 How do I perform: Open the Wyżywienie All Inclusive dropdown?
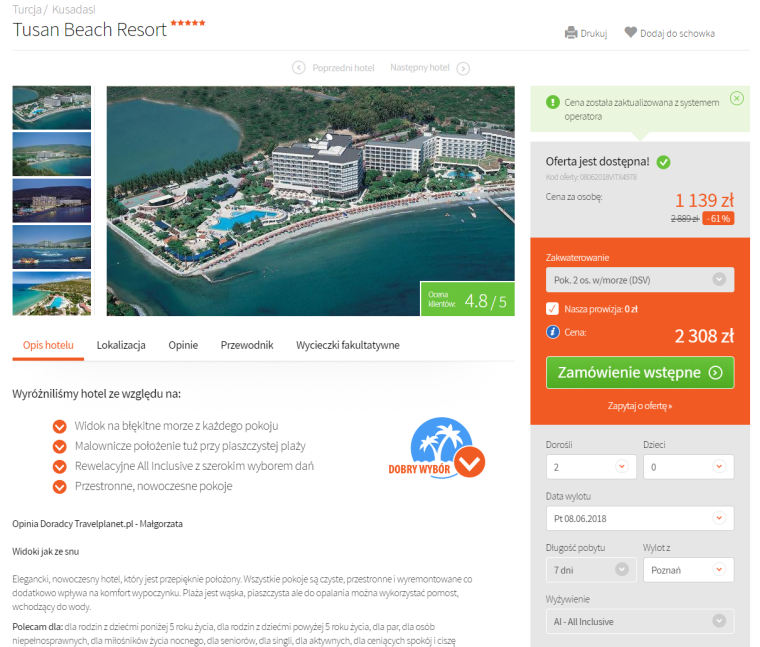[x=640, y=621]
